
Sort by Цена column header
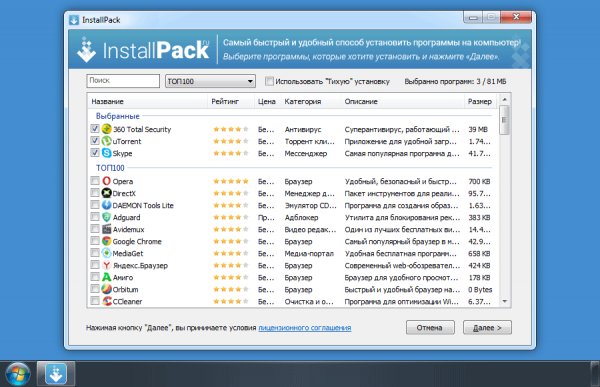click(267, 101)
